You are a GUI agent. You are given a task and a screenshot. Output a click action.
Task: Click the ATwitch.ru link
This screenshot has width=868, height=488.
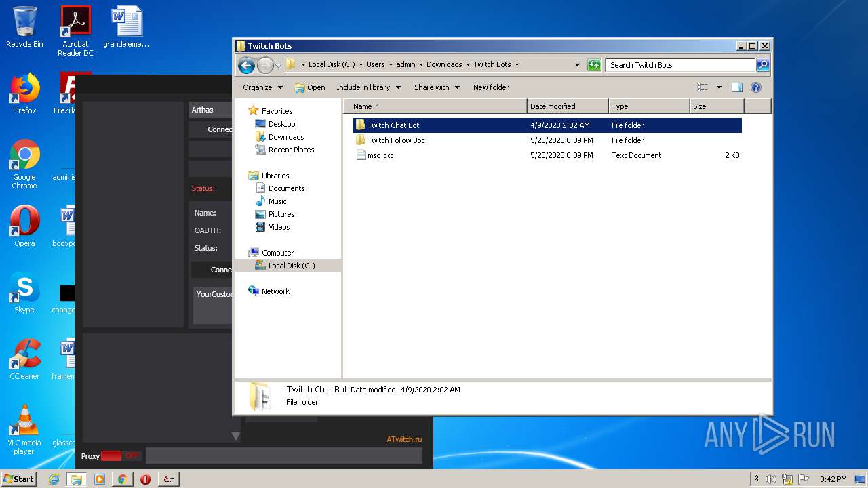pyautogui.click(x=404, y=439)
